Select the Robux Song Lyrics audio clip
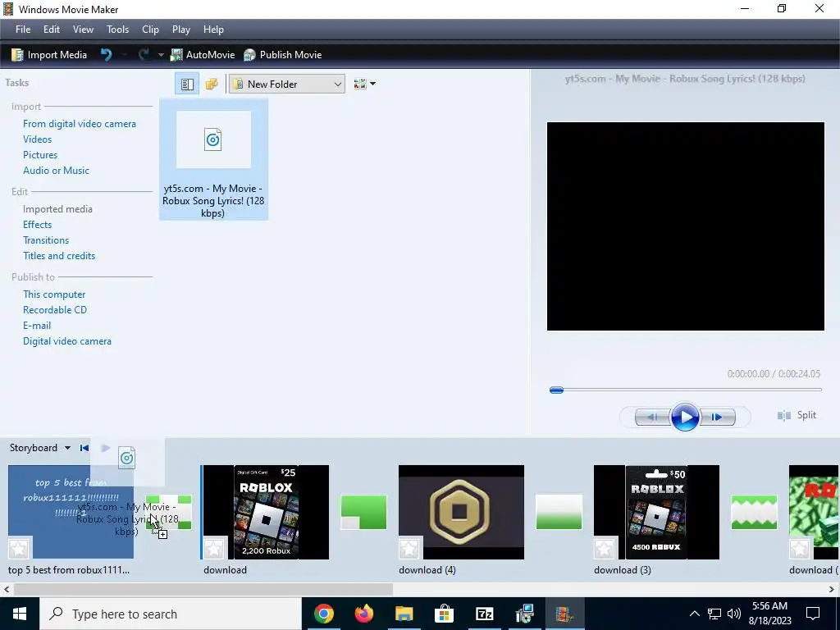Viewport: 840px width, 630px height. pyautogui.click(x=213, y=160)
